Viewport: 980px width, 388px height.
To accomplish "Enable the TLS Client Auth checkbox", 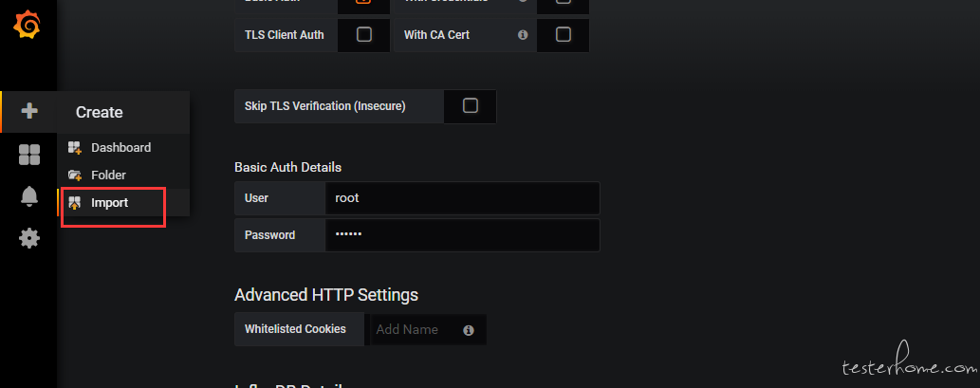I will [x=363, y=35].
